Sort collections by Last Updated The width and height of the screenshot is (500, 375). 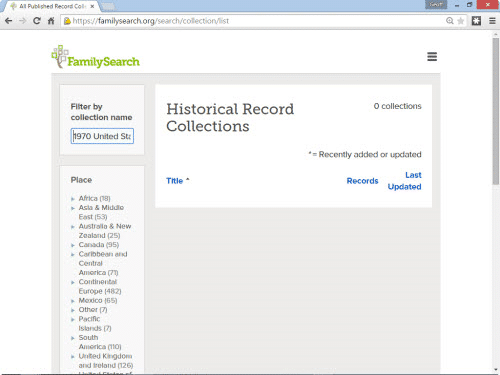pos(404,181)
